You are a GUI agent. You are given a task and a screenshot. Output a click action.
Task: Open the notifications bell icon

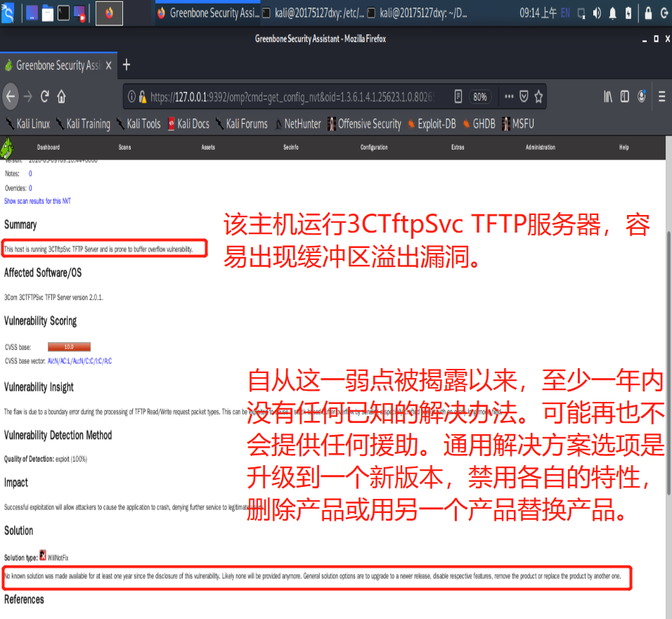coord(613,14)
